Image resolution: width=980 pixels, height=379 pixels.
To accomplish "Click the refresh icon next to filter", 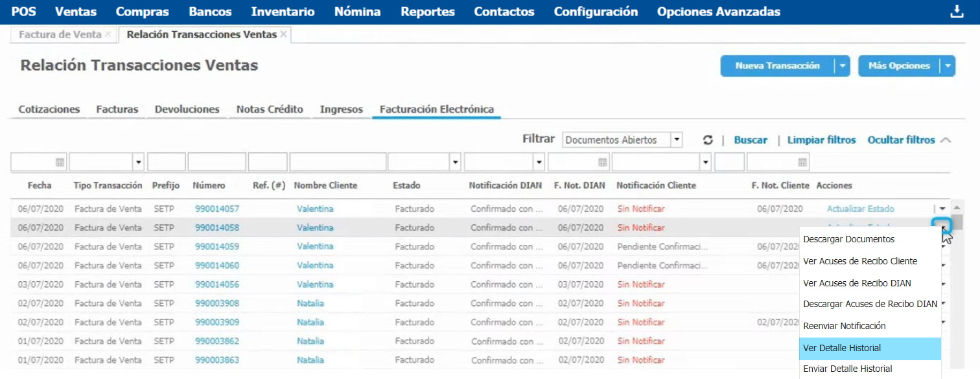I will point(708,140).
